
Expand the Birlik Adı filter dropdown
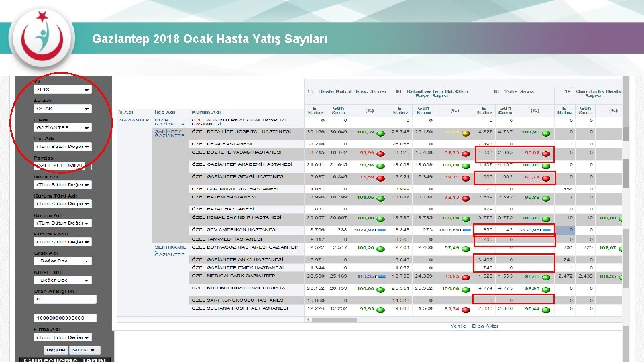[62, 185]
